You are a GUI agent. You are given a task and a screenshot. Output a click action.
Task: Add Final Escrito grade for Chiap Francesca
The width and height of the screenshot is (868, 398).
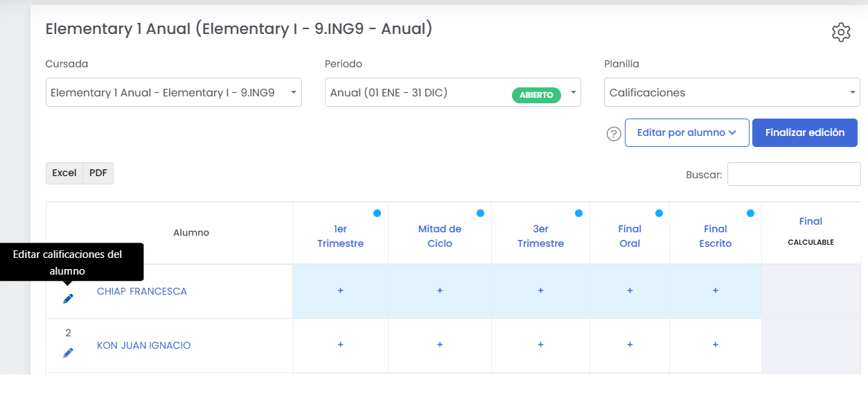[716, 291]
